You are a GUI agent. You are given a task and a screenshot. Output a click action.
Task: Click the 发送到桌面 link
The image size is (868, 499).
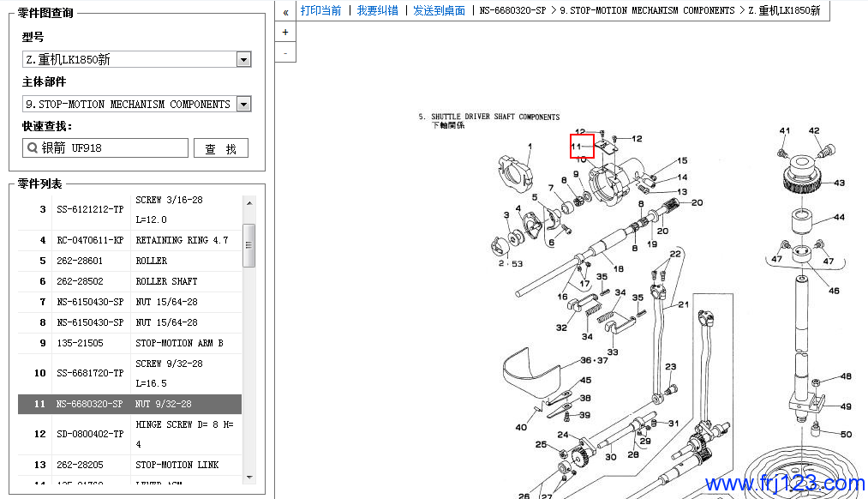coord(439,11)
